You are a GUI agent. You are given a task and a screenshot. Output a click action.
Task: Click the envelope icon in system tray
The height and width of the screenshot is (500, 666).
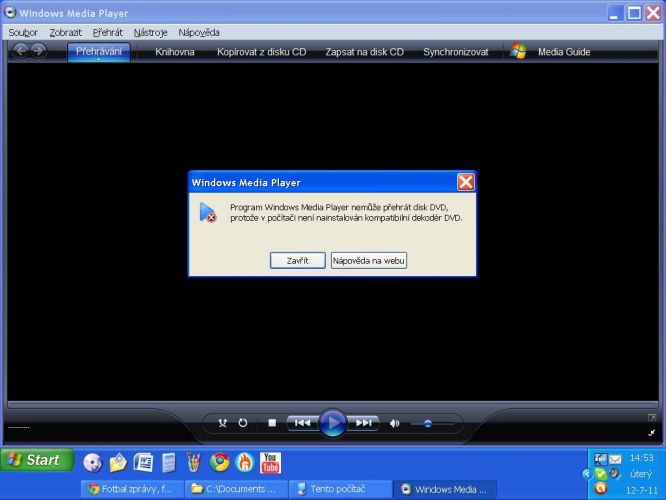[x=615, y=459]
